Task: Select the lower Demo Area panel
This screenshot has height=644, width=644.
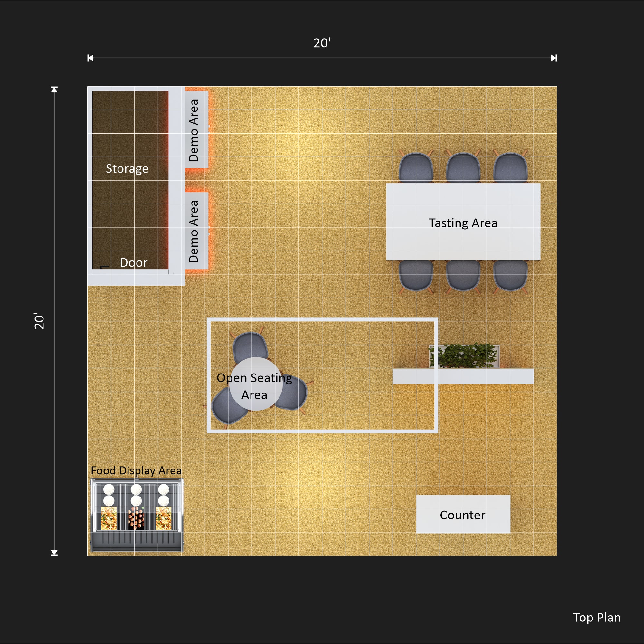Action: 196,231
